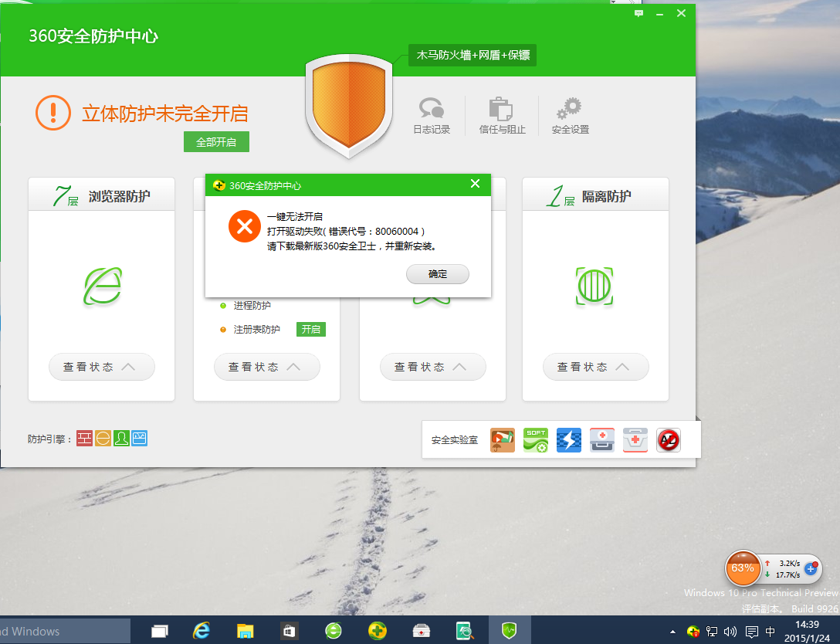Viewport: 840px width, 644px height.
Task: Click the 隔离防护 card header
Action: 596,195
